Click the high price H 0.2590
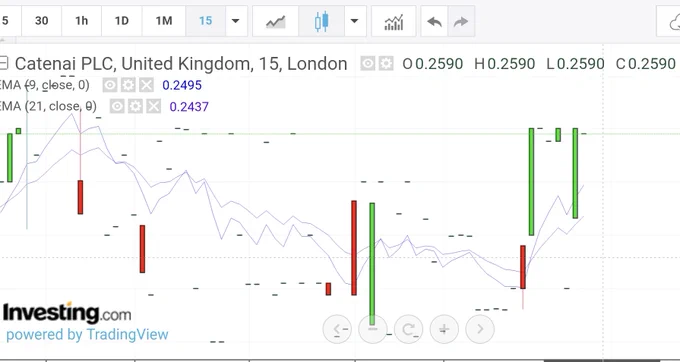Image resolution: width=680 pixels, height=362 pixels. (504, 64)
